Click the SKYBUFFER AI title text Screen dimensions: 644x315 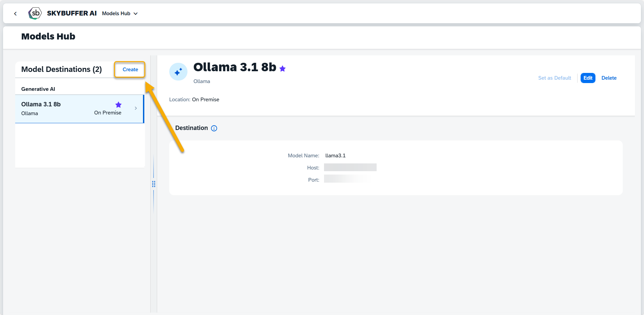pos(72,13)
